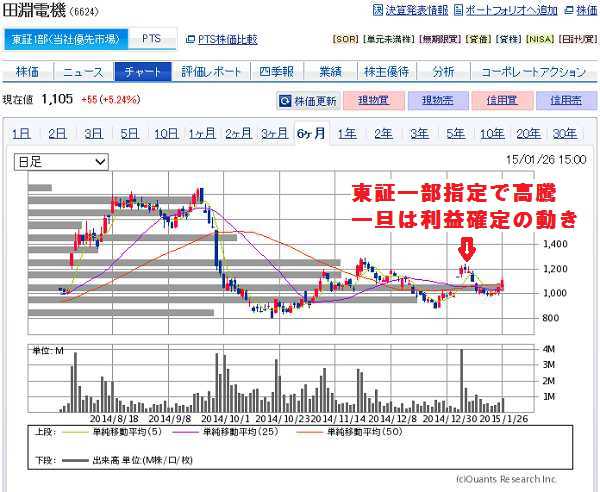Image resolution: width=600 pixels, height=492 pixels.
Task: Add the stock via ポートフォリオへ追加 link
Action: [x=511, y=10]
